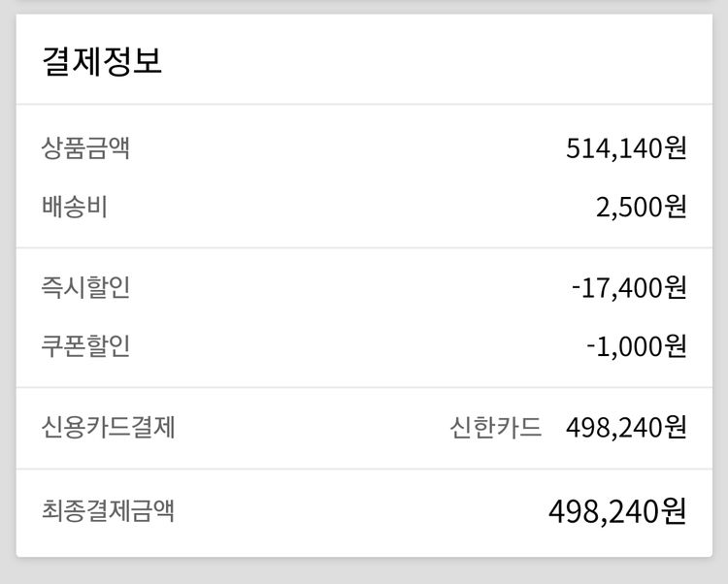728x584 pixels.
Task: Click the 배송비 label
Action: click(75, 207)
